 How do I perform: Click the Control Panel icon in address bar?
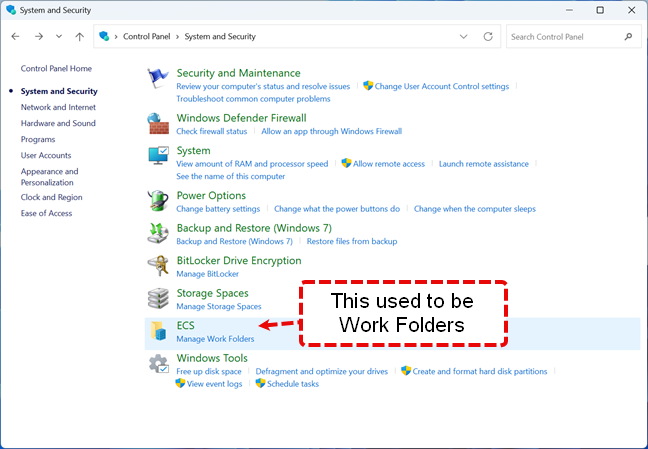pyautogui.click(x=104, y=36)
